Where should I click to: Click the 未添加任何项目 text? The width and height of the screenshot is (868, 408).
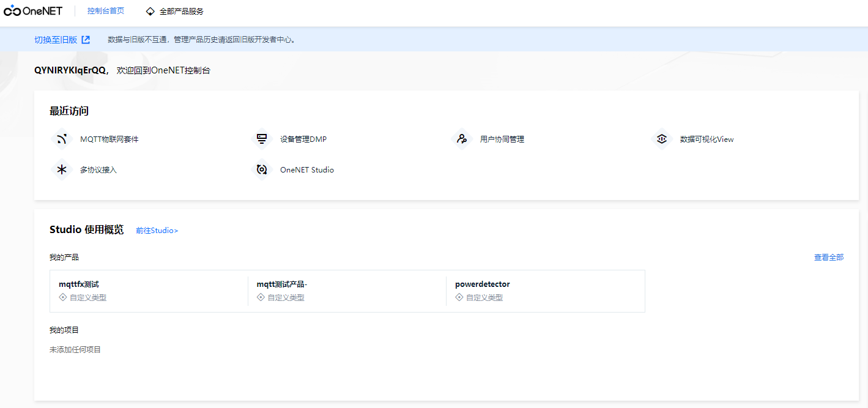(75, 350)
